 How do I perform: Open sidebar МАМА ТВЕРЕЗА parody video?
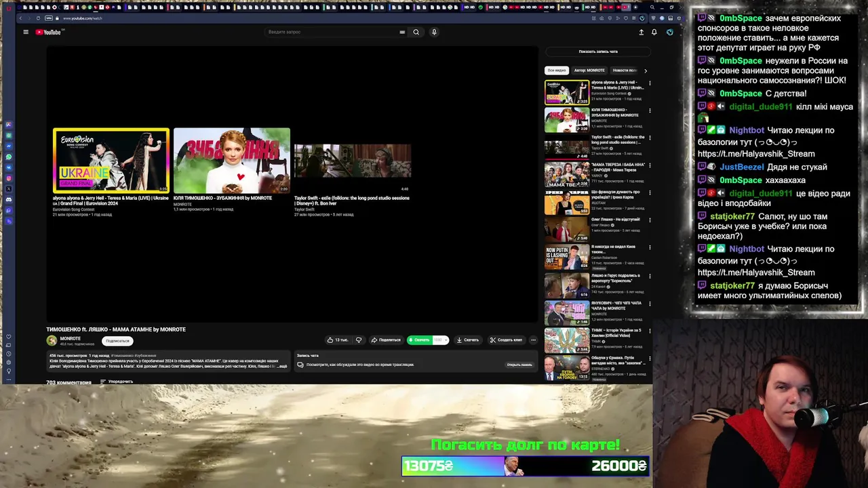tap(567, 175)
